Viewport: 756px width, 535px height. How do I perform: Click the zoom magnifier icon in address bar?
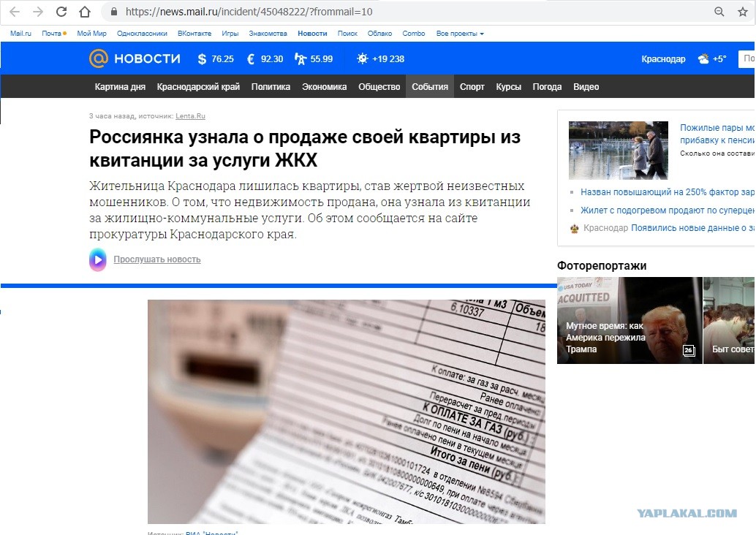click(x=719, y=12)
